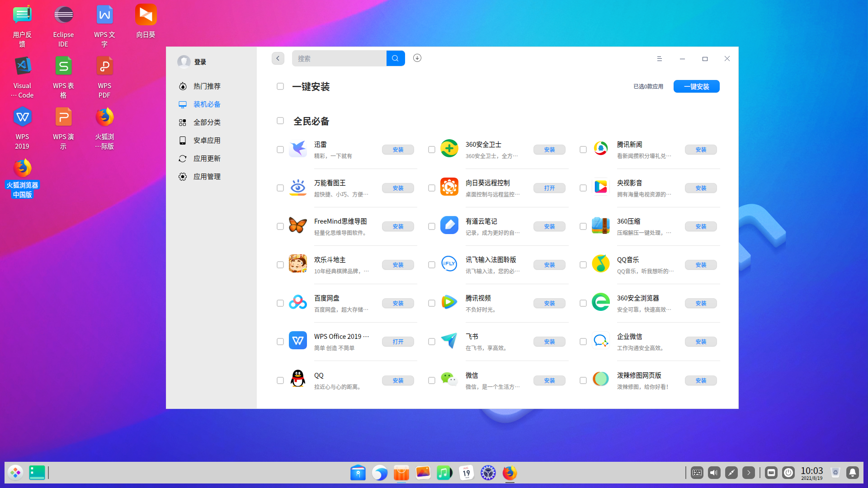The height and width of the screenshot is (488, 868).
Task: Switch to 热门推荐 sidebar item
Action: click(207, 86)
